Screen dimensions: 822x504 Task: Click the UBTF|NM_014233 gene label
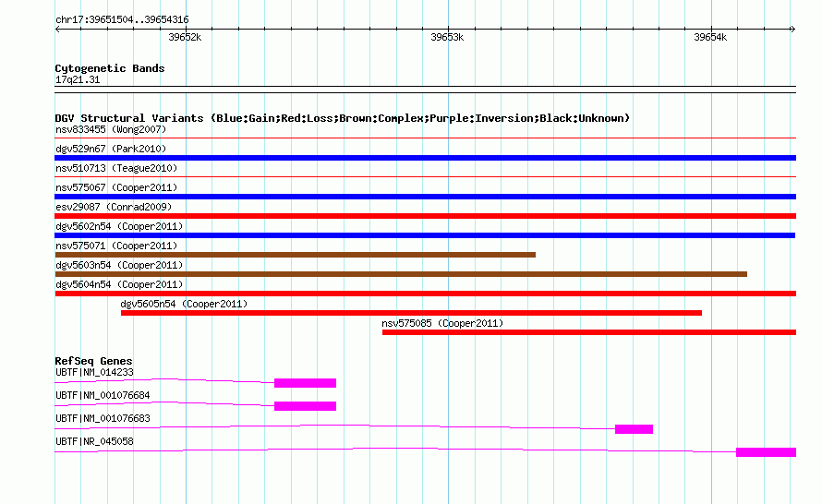click(x=94, y=373)
